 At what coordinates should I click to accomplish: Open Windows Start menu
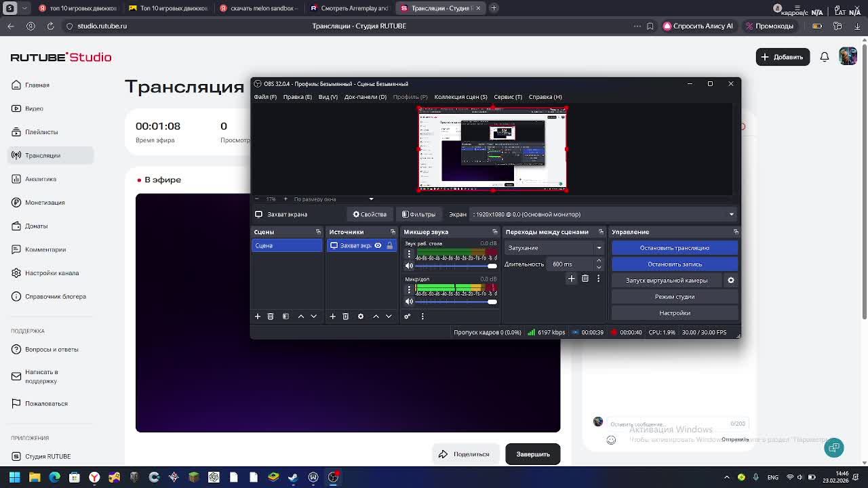(14, 477)
